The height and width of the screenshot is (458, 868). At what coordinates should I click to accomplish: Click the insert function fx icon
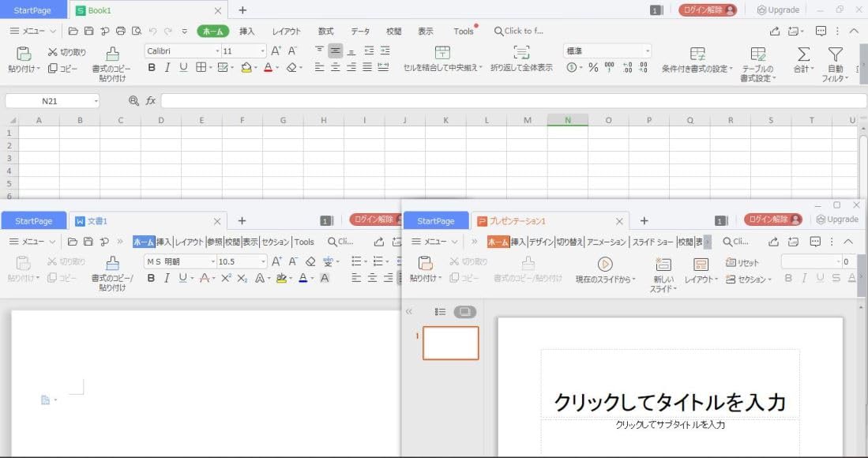[151, 101]
